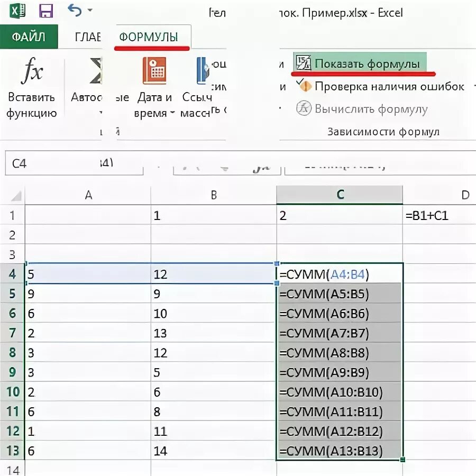
Task: Click cell B4 with value 12
Action: tap(214, 274)
